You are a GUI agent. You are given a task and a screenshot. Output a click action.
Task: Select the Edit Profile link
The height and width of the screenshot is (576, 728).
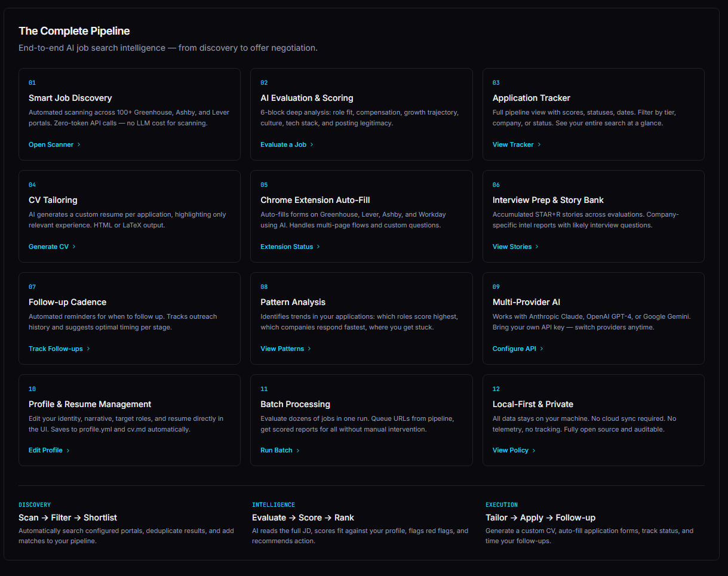click(49, 450)
